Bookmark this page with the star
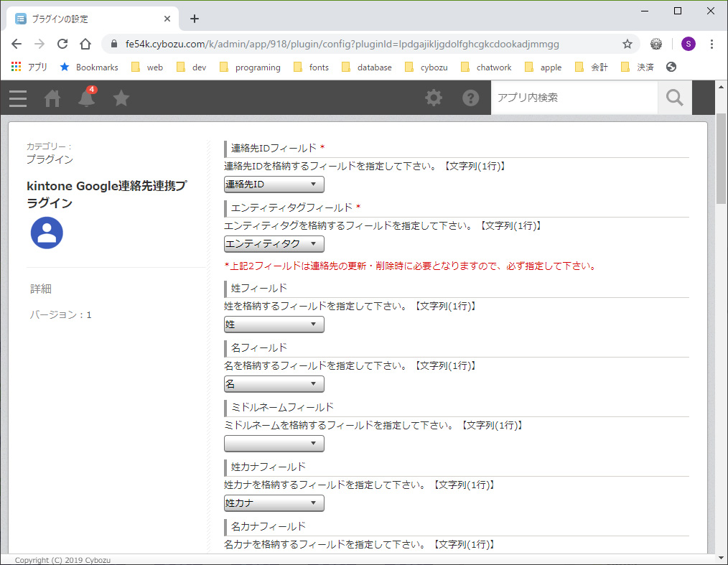 click(627, 44)
